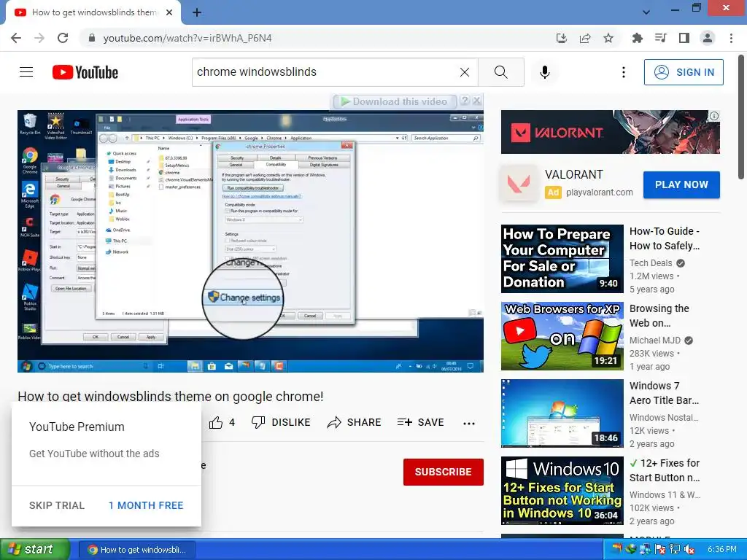747x560 pixels.
Task: Open the How-To Guide video title
Action: click(x=665, y=238)
